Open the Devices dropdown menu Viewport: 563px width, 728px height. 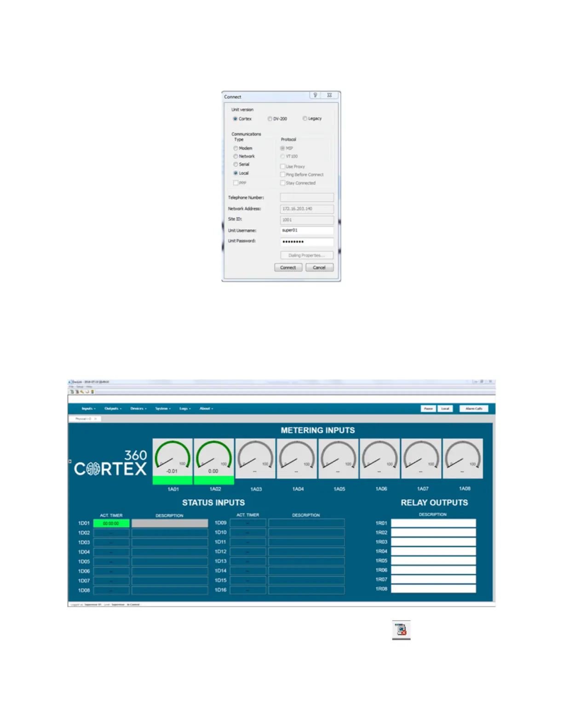tap(138, 408)
